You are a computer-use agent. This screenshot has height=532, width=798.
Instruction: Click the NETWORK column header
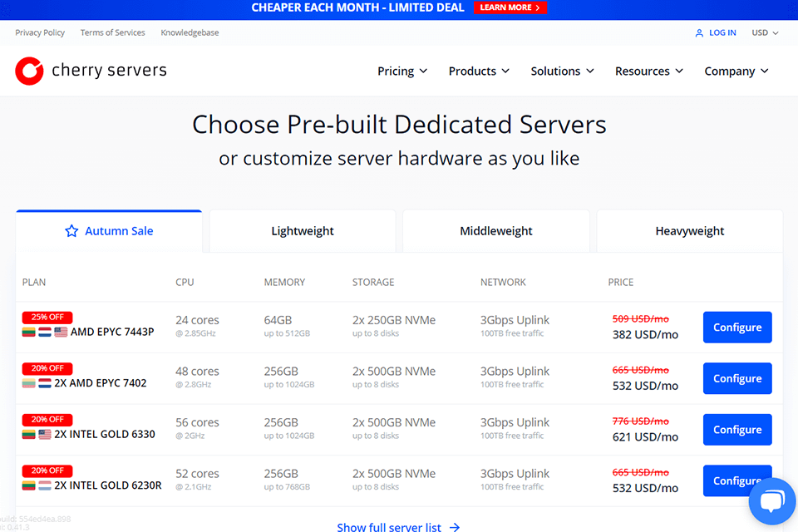click(x=503, y=283)
